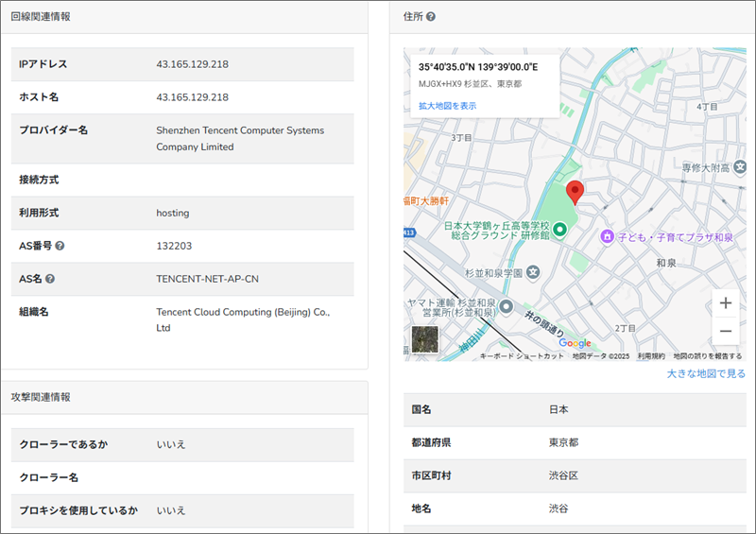Click the help icon next to AS名
756x534 pixels.
[50, 279]
